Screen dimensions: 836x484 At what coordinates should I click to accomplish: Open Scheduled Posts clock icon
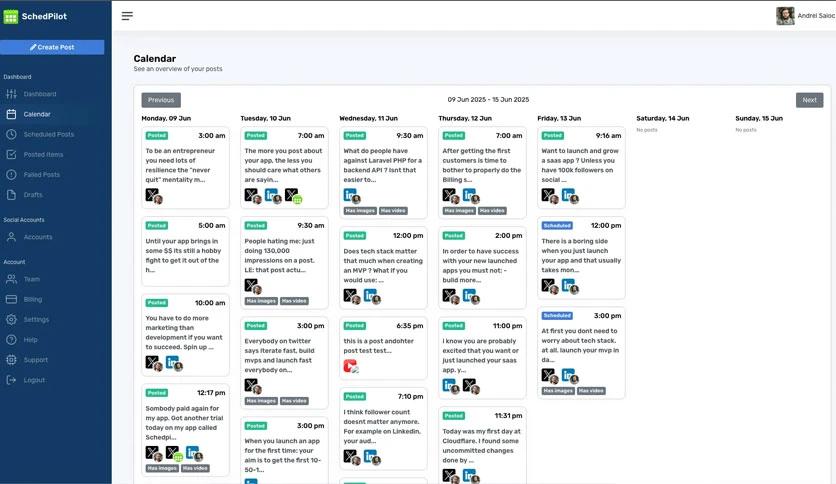tap(11, 134)
